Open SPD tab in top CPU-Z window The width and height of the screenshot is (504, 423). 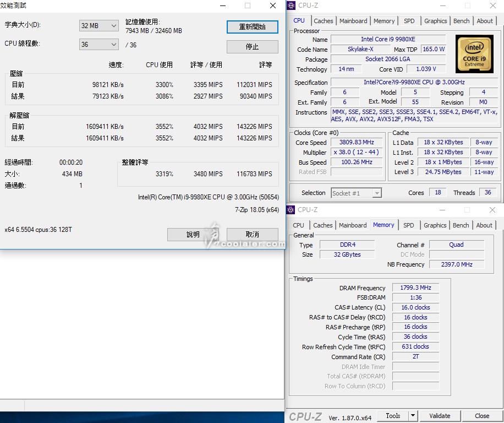tap(409, 21)
